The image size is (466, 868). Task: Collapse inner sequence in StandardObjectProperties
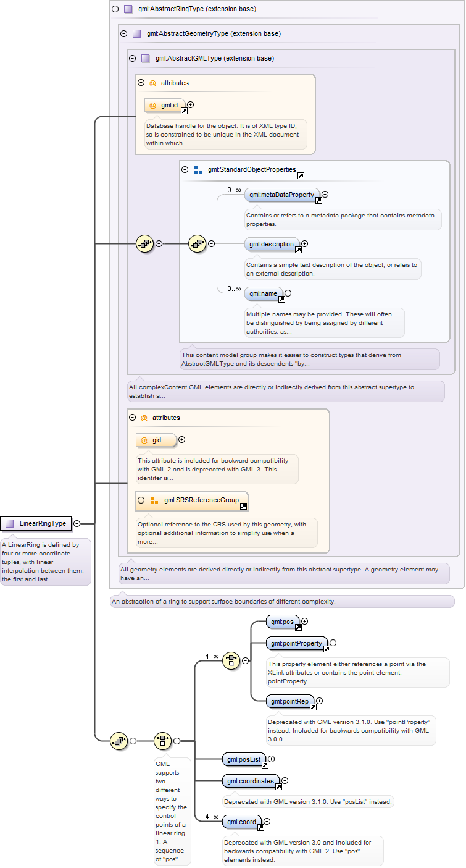(211, 243)
